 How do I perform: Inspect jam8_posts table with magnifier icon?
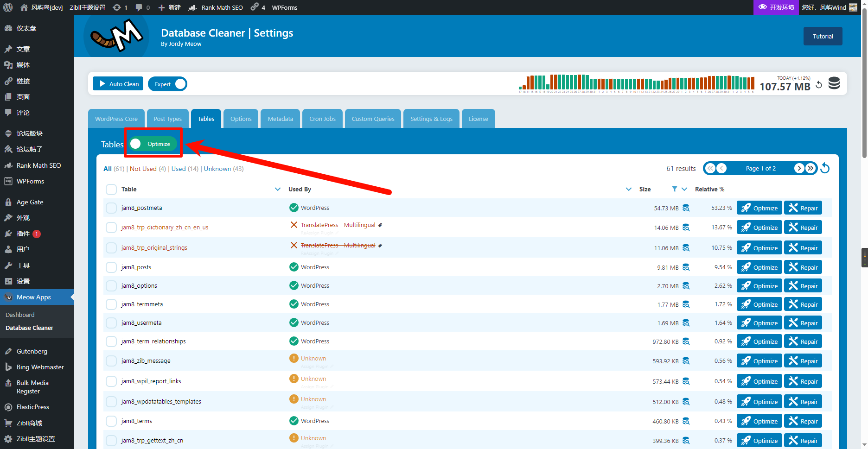point(686,267)
